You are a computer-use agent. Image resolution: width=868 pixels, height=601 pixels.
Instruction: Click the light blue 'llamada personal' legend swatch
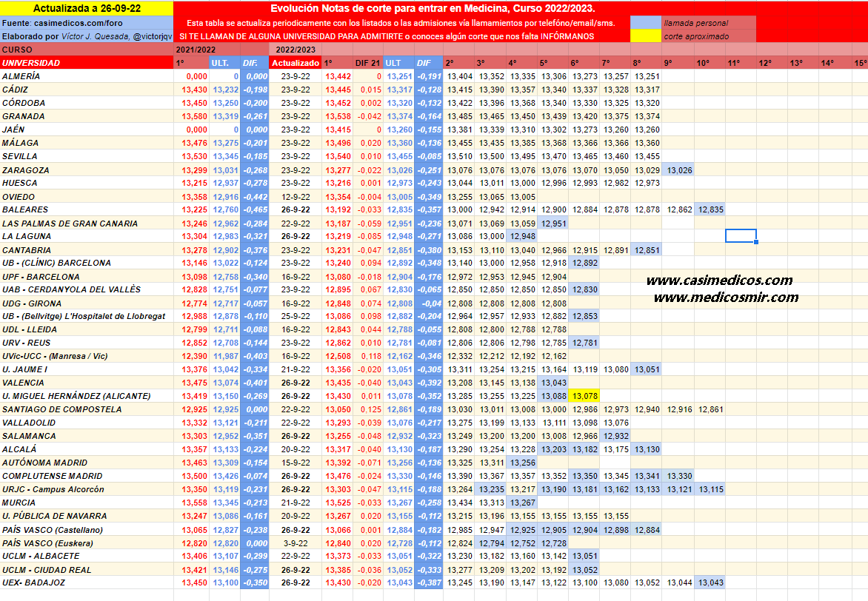tap(646, 23)
